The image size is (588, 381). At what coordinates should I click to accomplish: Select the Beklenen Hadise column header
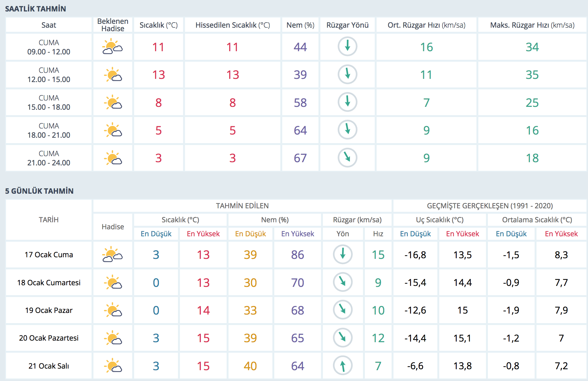[x=113, y=25]
